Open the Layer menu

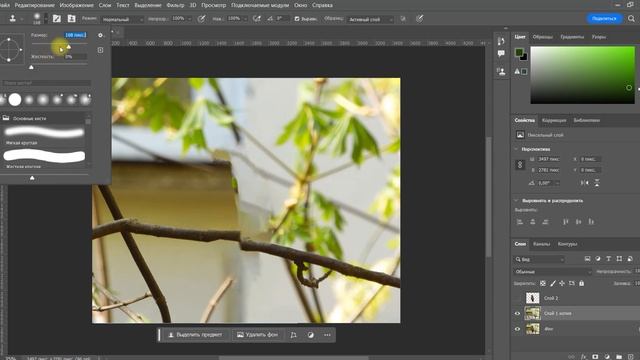(x=105, y=5)
